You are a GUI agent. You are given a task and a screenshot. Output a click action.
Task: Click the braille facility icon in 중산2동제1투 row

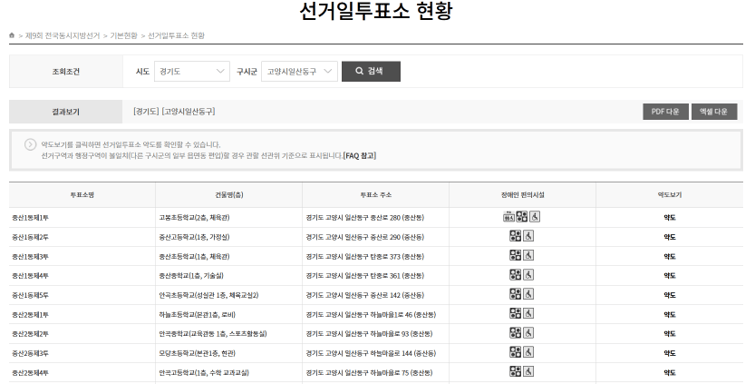click(515, 313)
